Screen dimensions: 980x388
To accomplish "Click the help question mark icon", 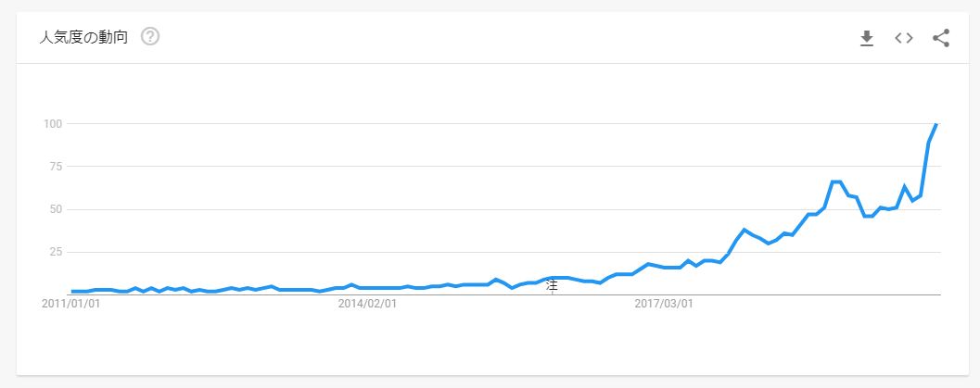I will [x=150, y=38].
